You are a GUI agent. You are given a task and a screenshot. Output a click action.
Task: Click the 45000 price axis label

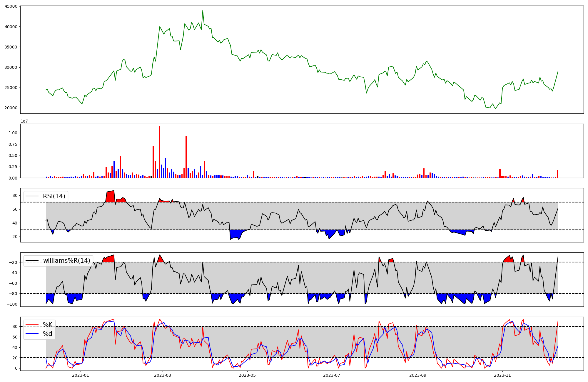11,6
